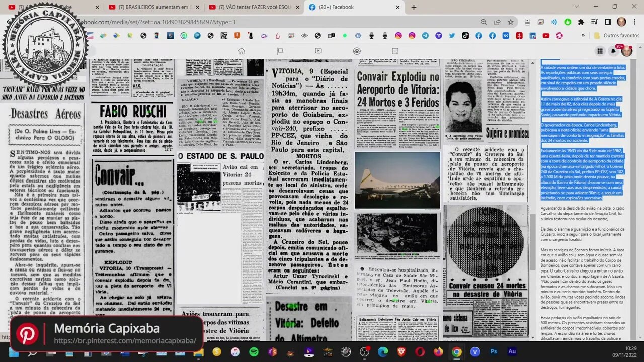Open the Facebook Pages flag icon
The image size is (644, 362).
click(x=280, y=51)
